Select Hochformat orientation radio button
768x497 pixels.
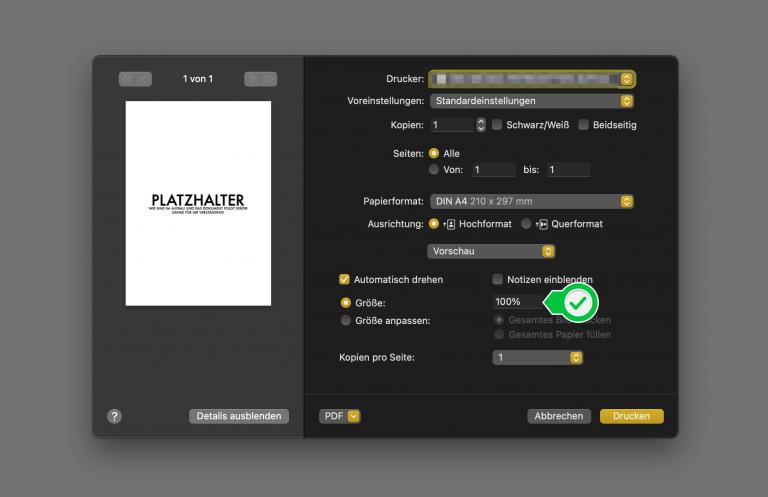pos(434,224)
